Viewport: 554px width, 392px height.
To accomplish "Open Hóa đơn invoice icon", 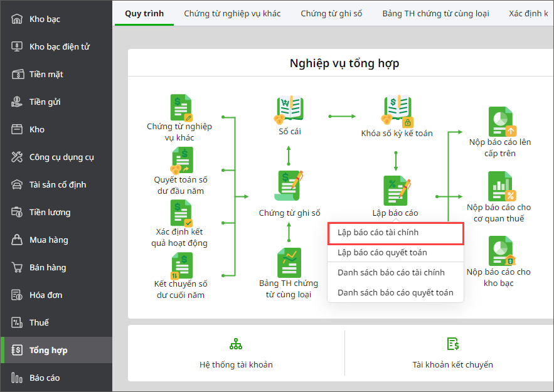I will [16, 295].
